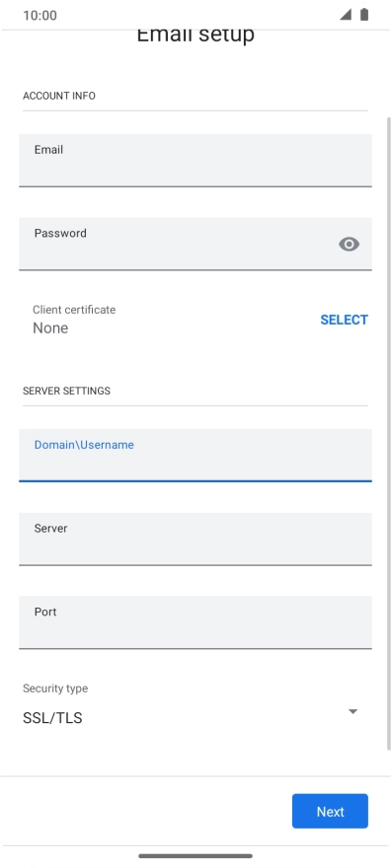Tap the cellular signal icon
Image resolution: width=391 pixels, height=868 pixels.
[346, 15]
